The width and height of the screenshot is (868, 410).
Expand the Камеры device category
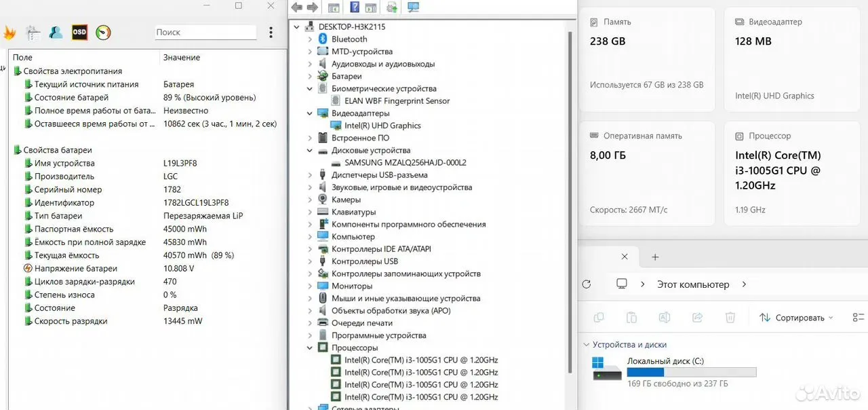click(x=310, y=200)
